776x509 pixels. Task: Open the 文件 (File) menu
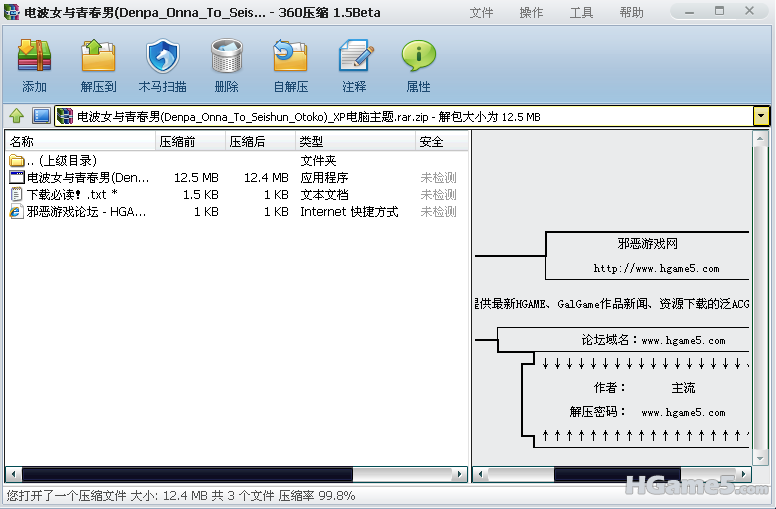[481, 13]
